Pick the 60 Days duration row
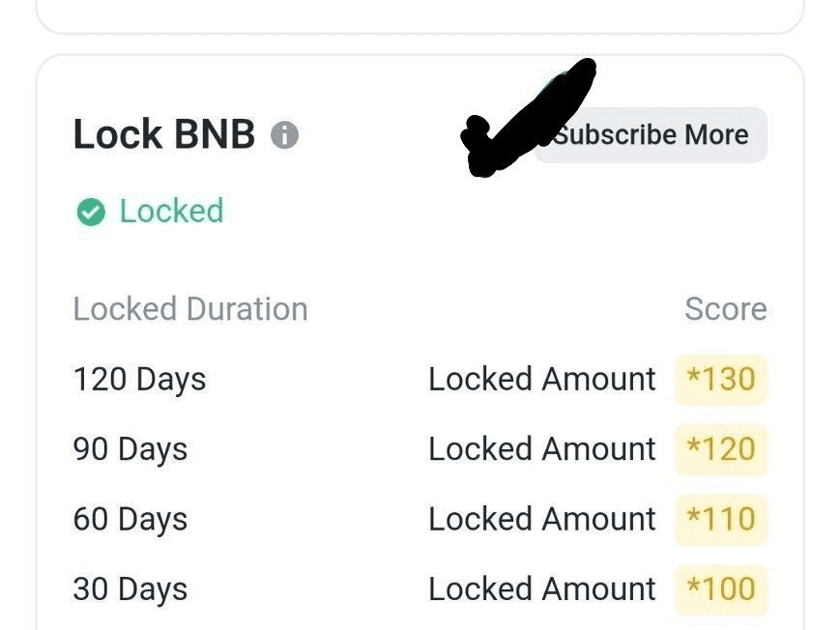840x630 pixels. click(130, 520)
